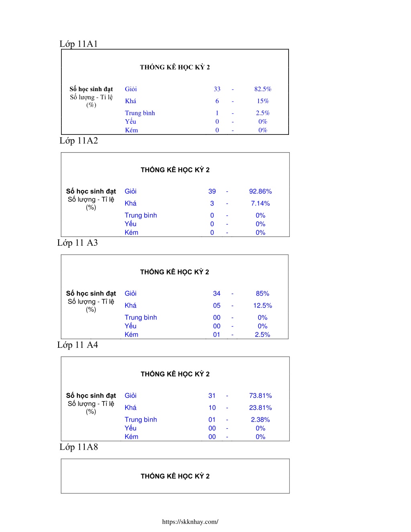This screenshot has width=411, height=532.
Task: Click the 2.38% Trung bình value
Action: point(260,420)
